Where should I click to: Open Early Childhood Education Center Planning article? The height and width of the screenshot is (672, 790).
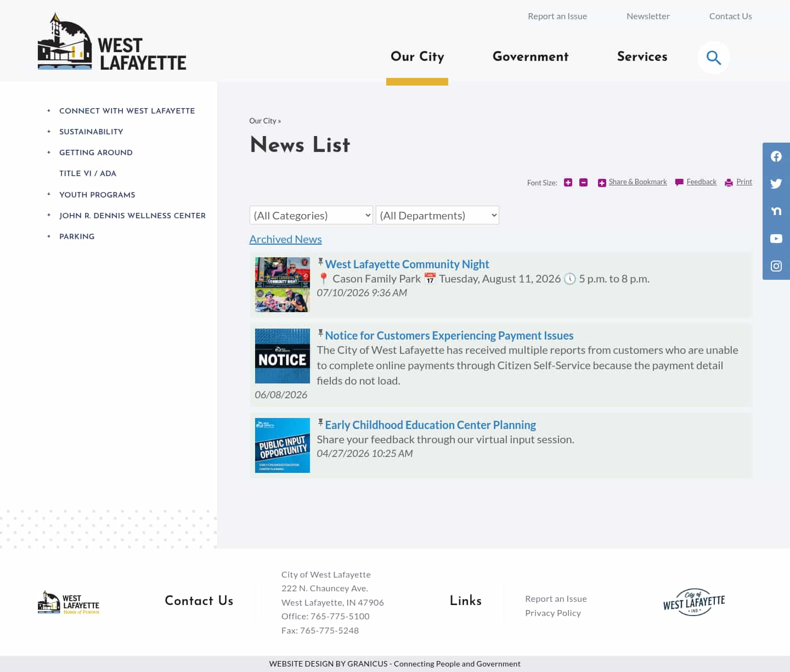431,425
